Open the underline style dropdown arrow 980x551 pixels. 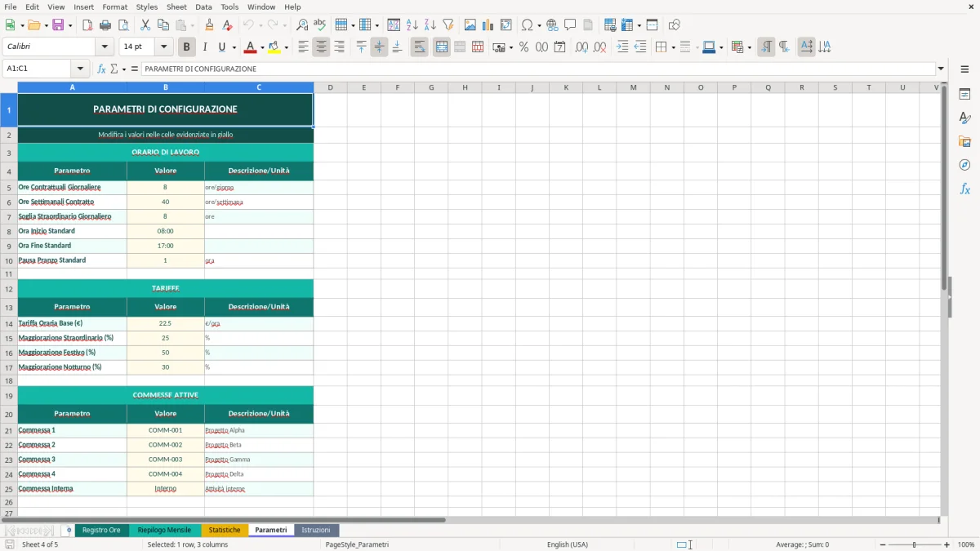click(234, 47)
